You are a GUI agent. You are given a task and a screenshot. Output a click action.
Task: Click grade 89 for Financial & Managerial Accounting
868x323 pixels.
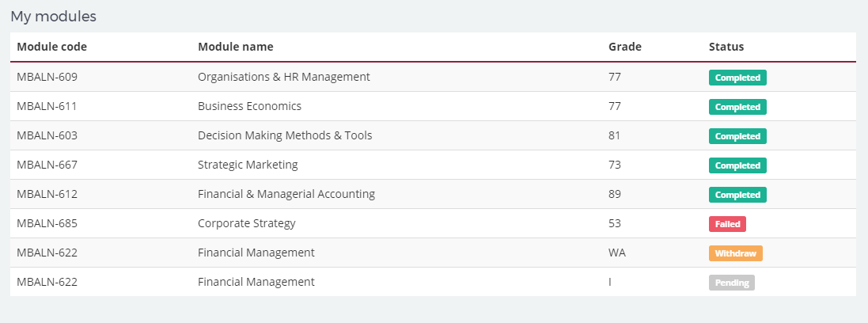tap(615, 195)
